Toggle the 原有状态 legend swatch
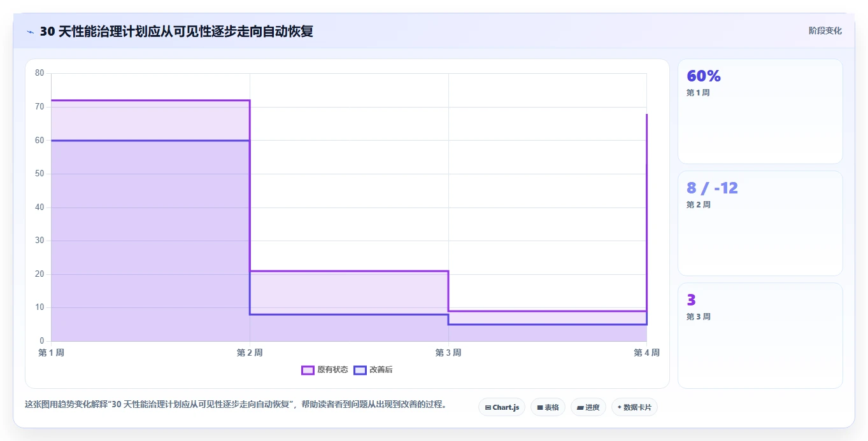 [x=308, y=370]
